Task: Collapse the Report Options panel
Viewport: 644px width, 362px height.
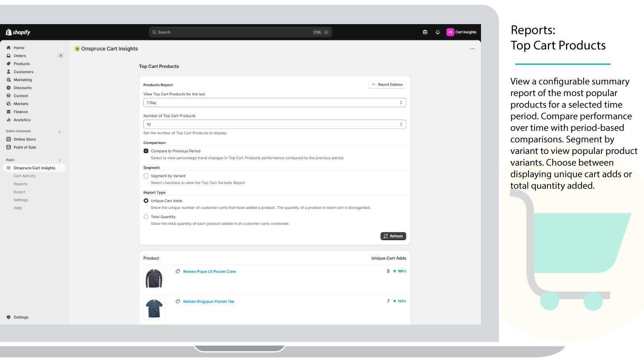Action: tap(387, 84)
